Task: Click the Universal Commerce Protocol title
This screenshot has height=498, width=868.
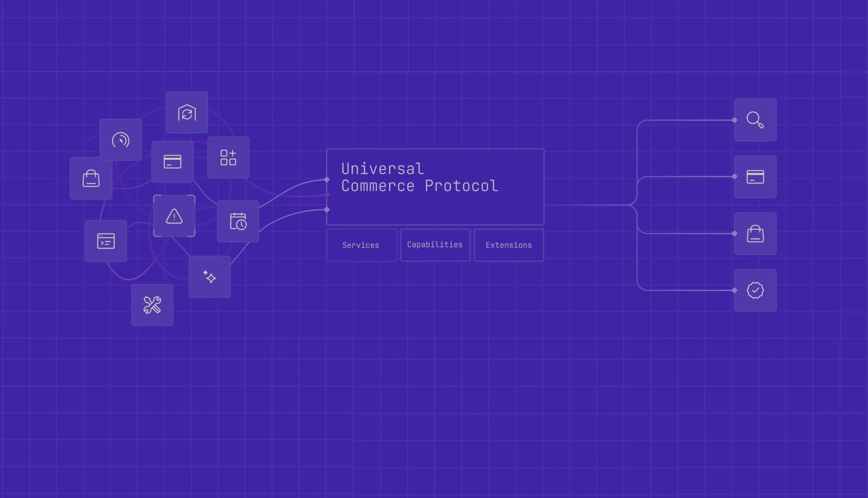Action: 420,177
